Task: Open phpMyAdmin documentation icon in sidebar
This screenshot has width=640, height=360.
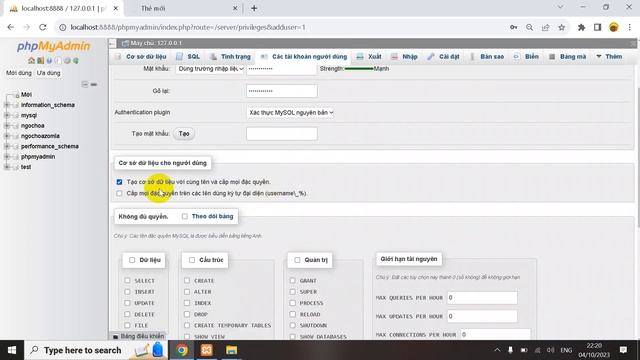Action: point(49,60)
